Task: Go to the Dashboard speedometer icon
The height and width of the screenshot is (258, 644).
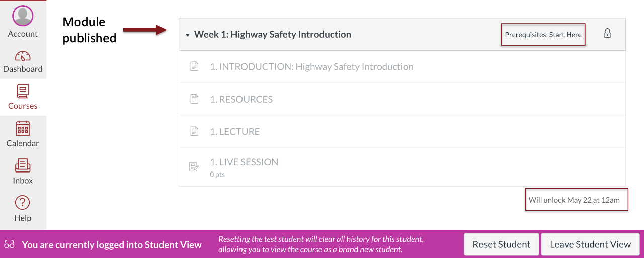Action: (23, 56)
